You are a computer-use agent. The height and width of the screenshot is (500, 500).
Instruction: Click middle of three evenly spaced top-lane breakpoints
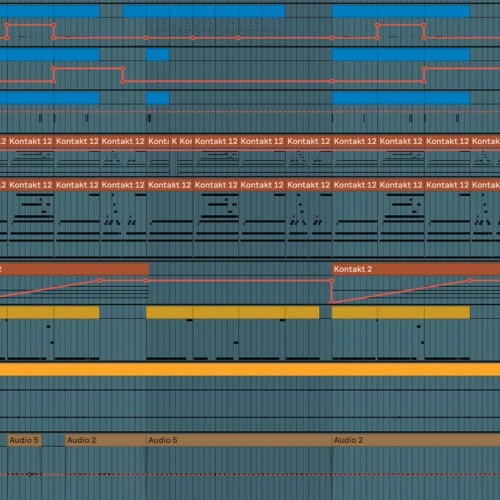[192, 38]
